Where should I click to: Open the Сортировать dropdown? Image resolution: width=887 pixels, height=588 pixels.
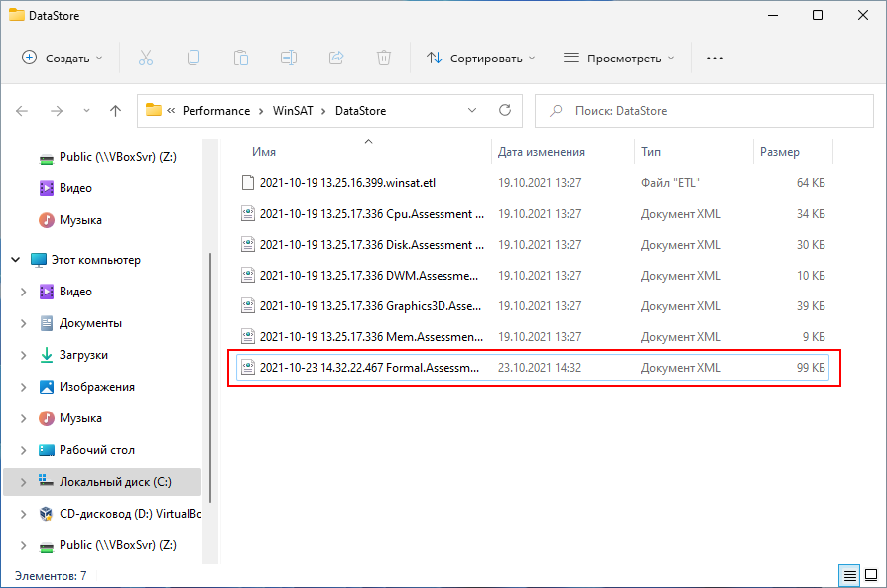(x=480, y=59)
